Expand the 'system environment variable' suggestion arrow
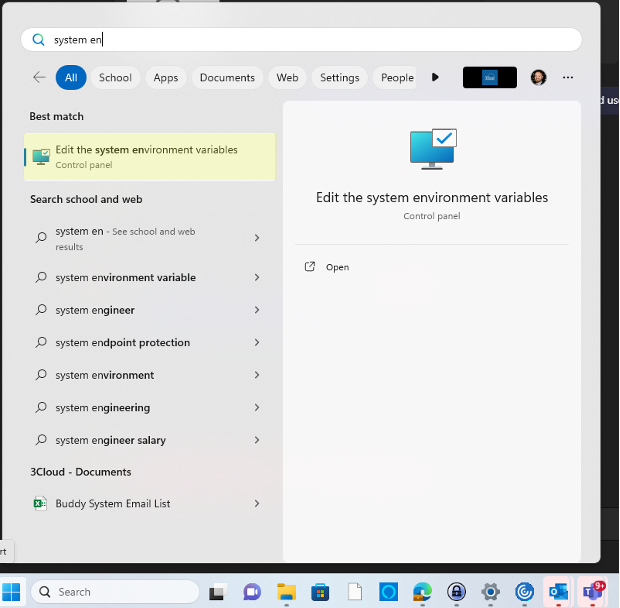 click(x=257, y=278)
